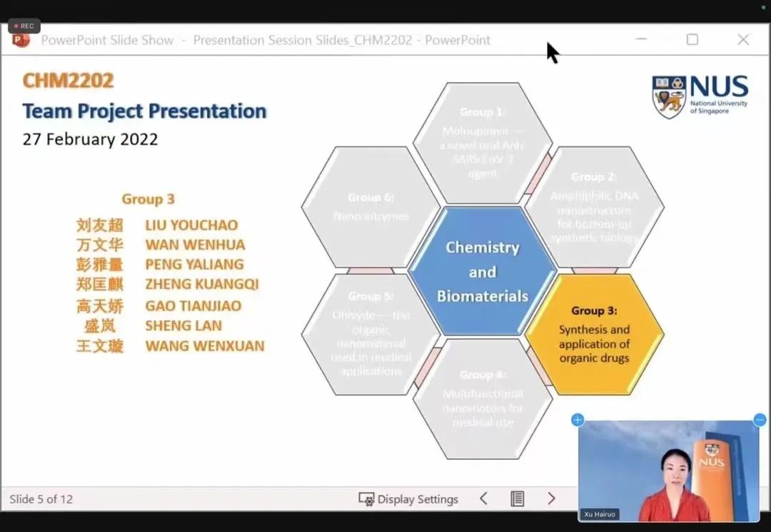771x532 pixels.
Task: Open the Display Settings dropdown
Action: tap(408, 499)
